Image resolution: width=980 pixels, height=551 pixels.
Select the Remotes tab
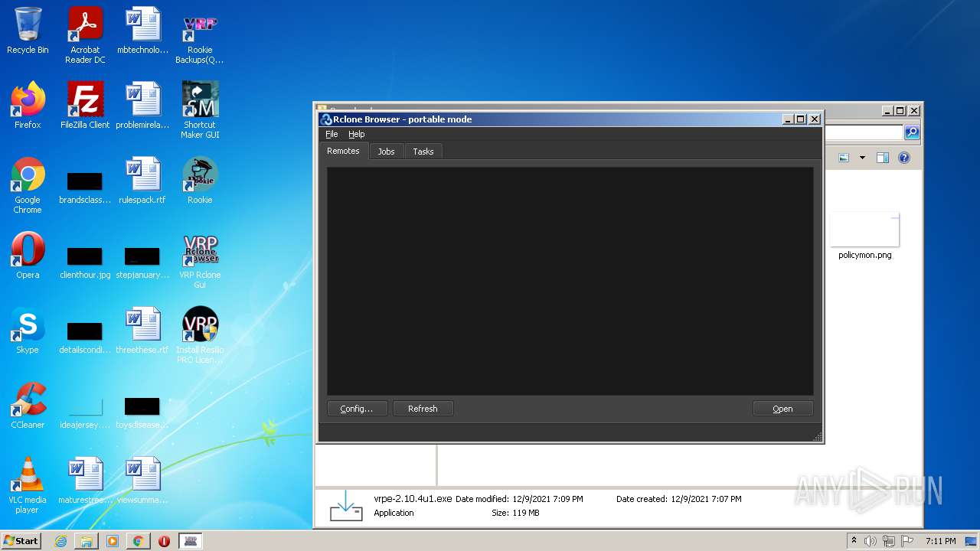tap(343, 151)
